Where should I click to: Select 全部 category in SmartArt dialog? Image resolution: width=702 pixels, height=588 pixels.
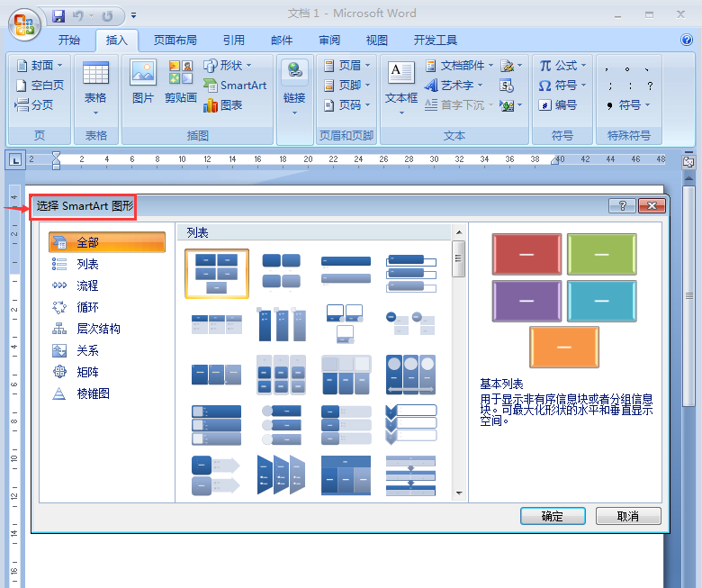point(106,242)
